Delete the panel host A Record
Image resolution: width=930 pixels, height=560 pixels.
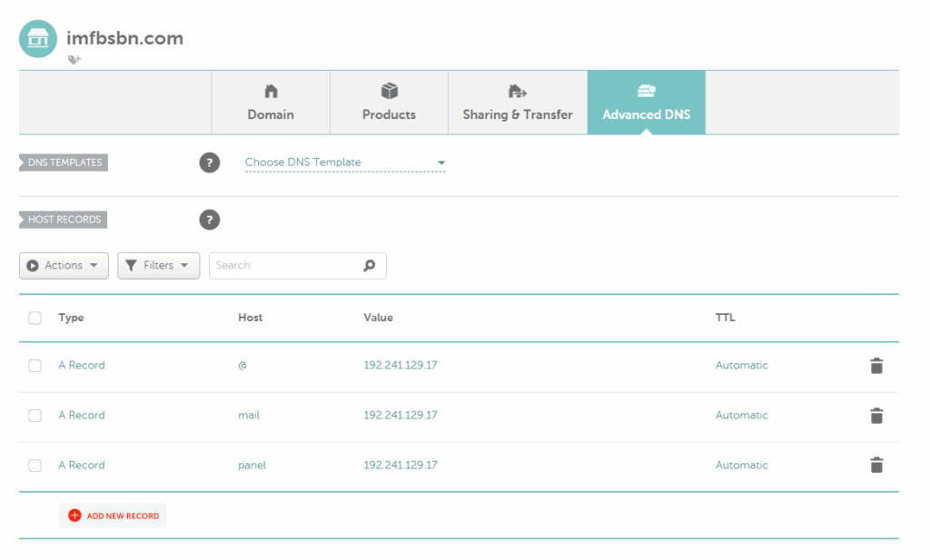pos(876,466)
